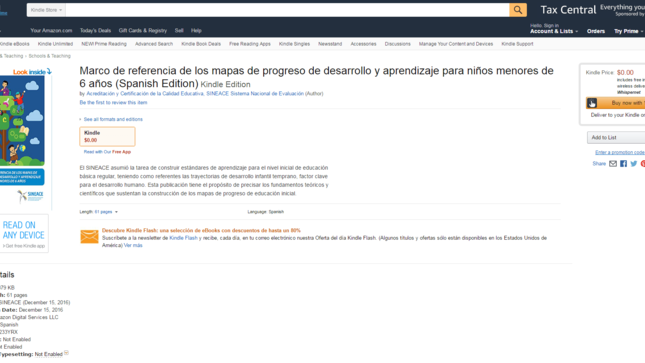Click the Free App link
The width and height of the screenshot is (645, 363).
121,152
